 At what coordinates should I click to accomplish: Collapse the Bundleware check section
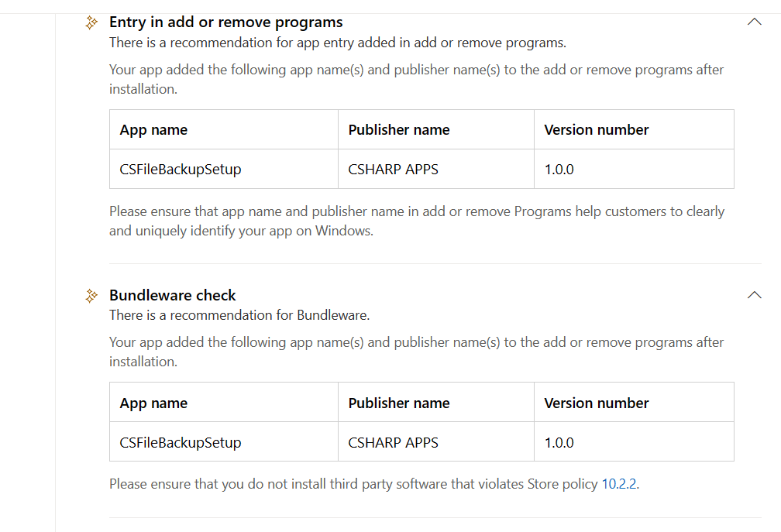(x=755, y=294)
